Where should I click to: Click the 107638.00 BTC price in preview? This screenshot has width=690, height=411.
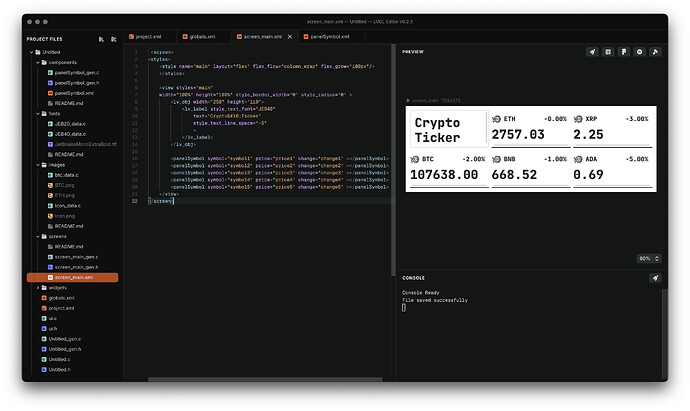tap(444, 175)
